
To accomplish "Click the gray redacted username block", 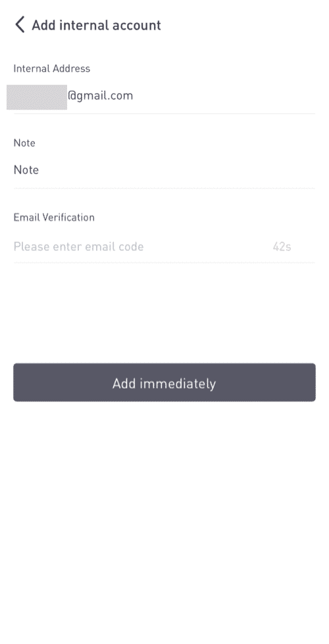I will [37, 97].
